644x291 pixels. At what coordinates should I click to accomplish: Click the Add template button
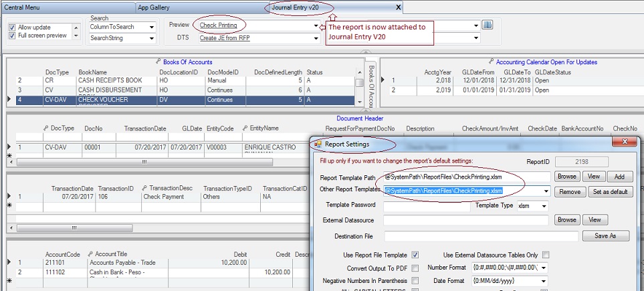pos(619,177)
